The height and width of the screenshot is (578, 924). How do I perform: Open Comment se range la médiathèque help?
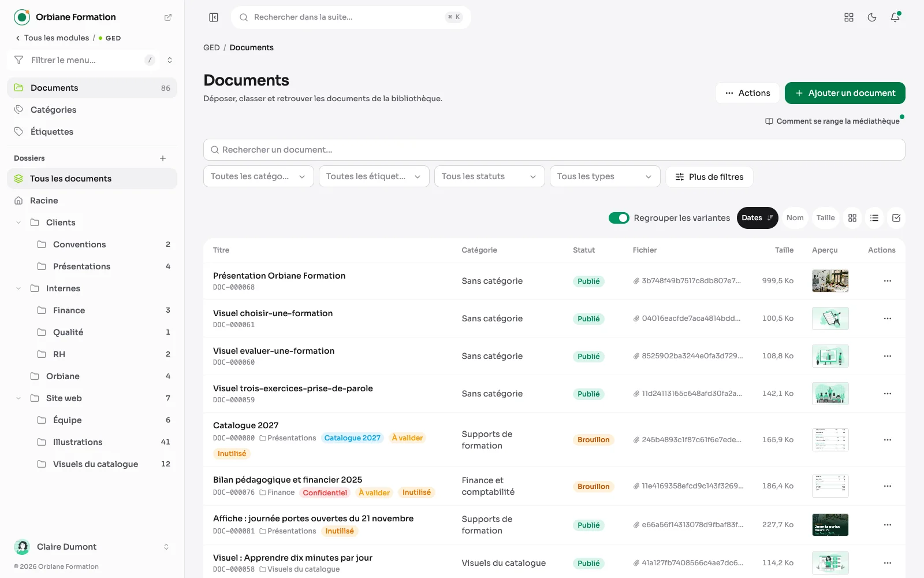tap(832, 121)
